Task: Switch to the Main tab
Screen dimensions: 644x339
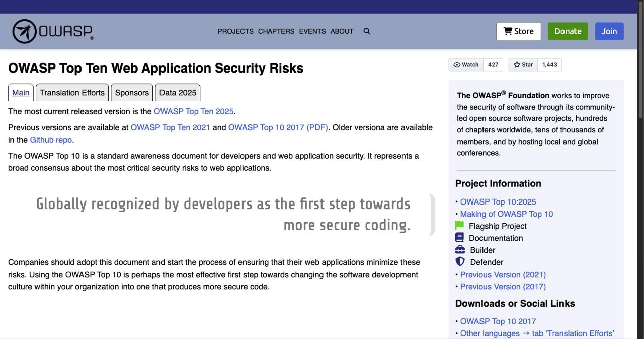Action: coord(21,93)
